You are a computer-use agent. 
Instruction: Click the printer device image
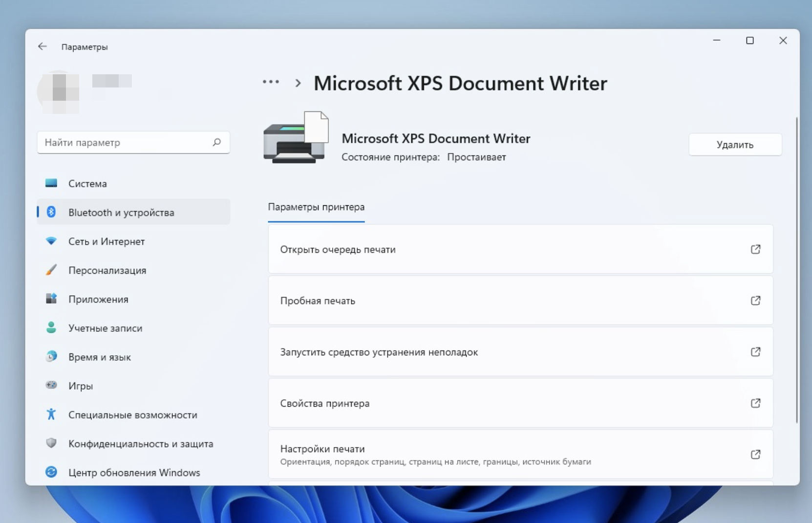pyautogui.click(x=296, y=137)
